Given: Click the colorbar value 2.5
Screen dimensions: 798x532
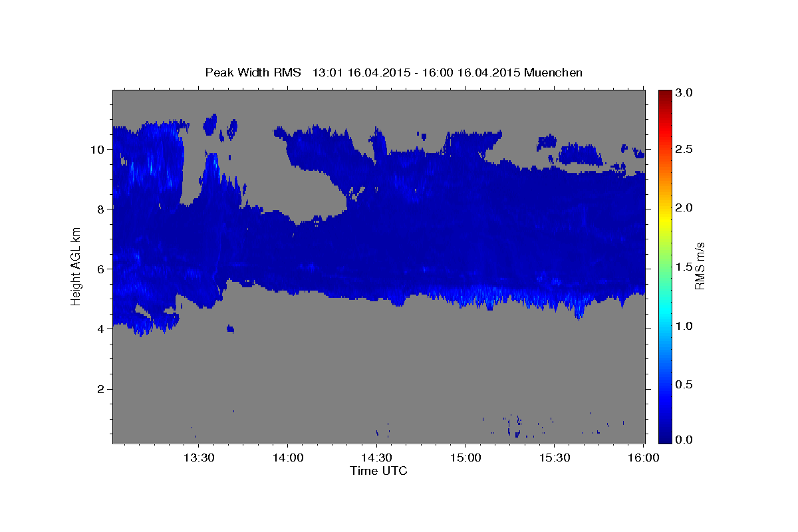Looking at the screenshot, I should [684, 149].
